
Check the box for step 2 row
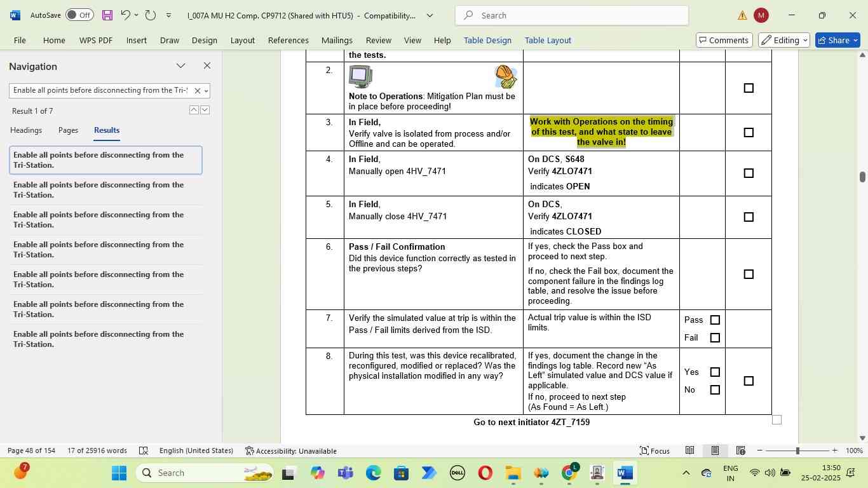coord(749,88)
